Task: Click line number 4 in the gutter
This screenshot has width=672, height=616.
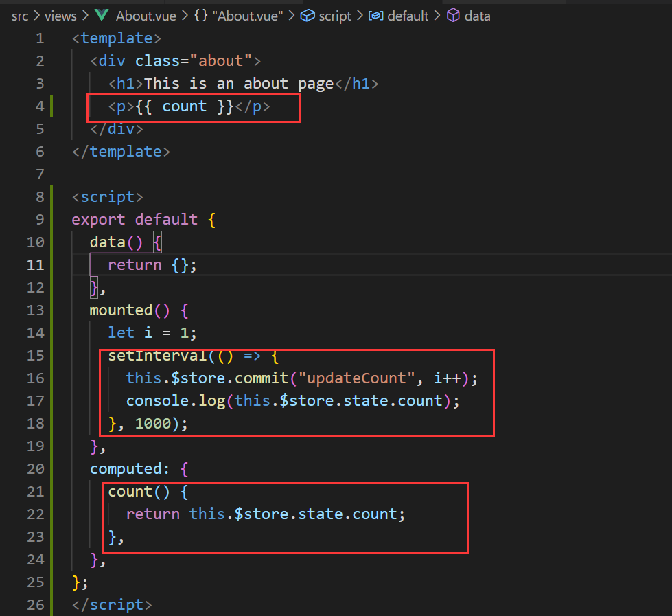Action: [40, 106]
